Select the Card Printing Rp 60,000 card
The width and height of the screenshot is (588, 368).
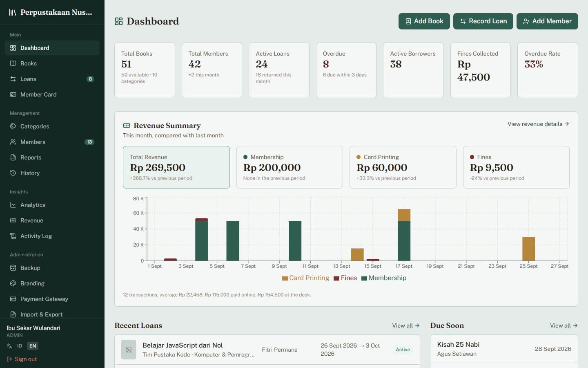click(403, 167)
